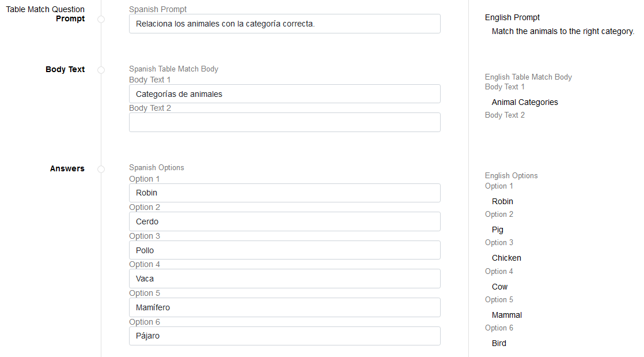The image size is (644, 357).
Task: Click the English prompt text 'Match the animals'
Action: pos(562,32)
